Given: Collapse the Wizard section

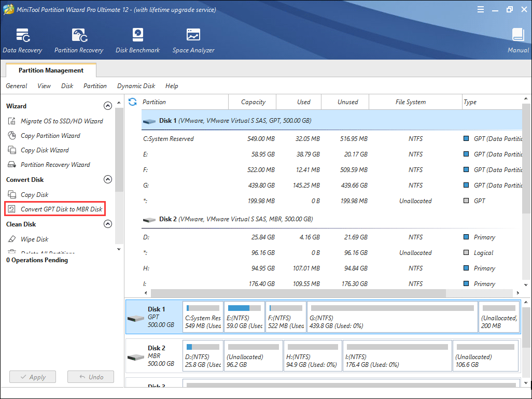Looking at the screenshot, I should pos(107,106).
